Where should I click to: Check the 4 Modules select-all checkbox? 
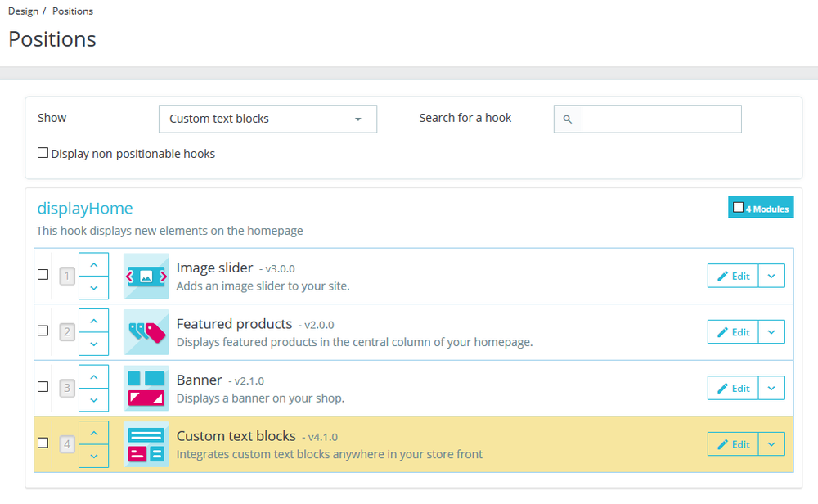[739, 208]
